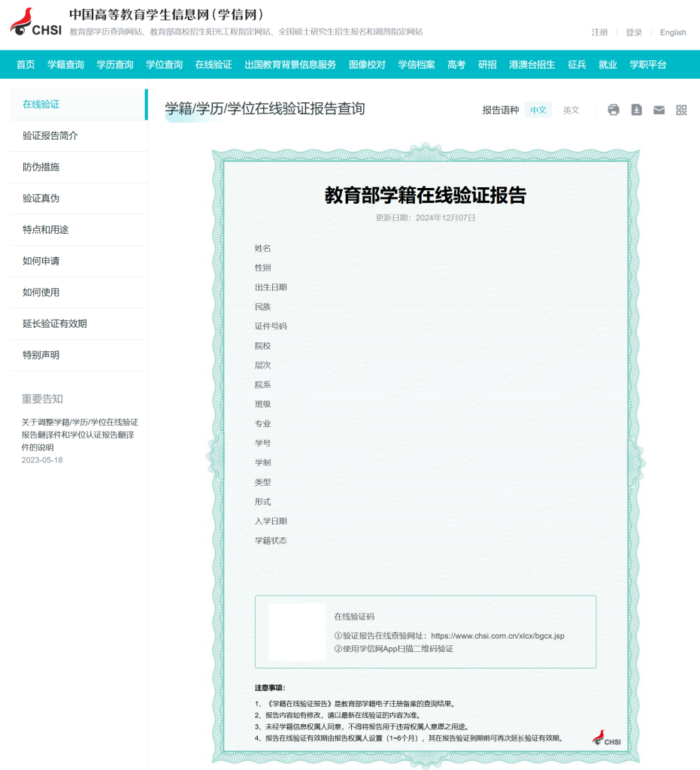Download the verification report
Screen dimensions: 700x770
636,110
